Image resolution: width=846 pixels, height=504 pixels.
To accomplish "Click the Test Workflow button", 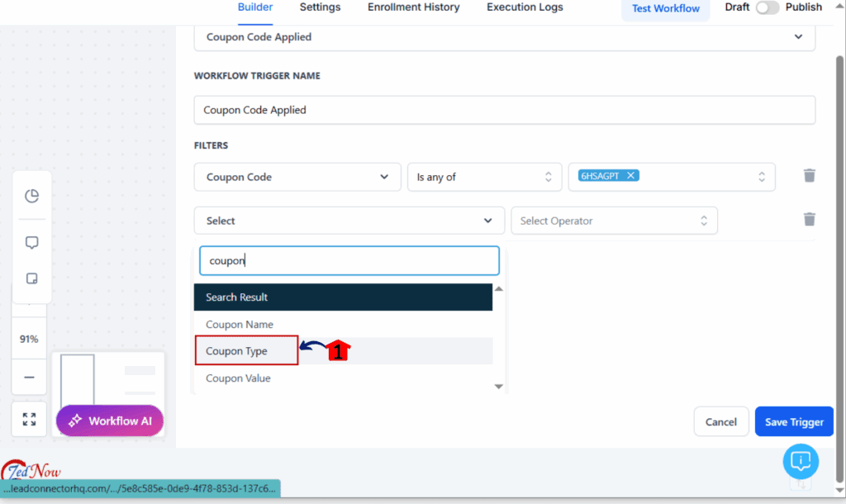I will coord(666,8).
